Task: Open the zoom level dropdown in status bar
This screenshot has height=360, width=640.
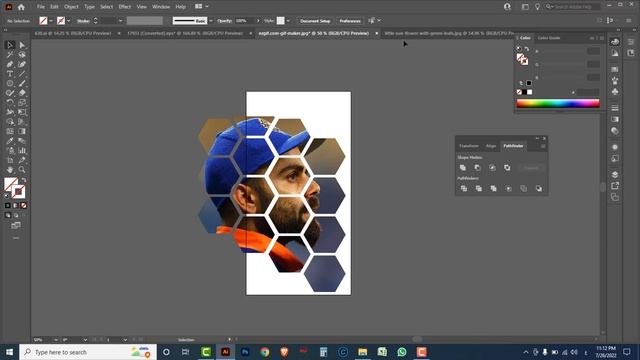Action: click(56, 340)
